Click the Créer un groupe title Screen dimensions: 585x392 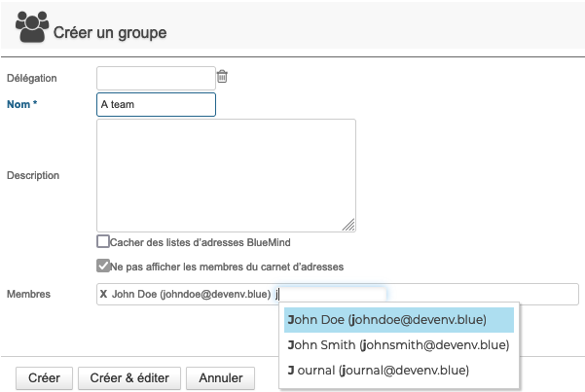pos(110,33)
